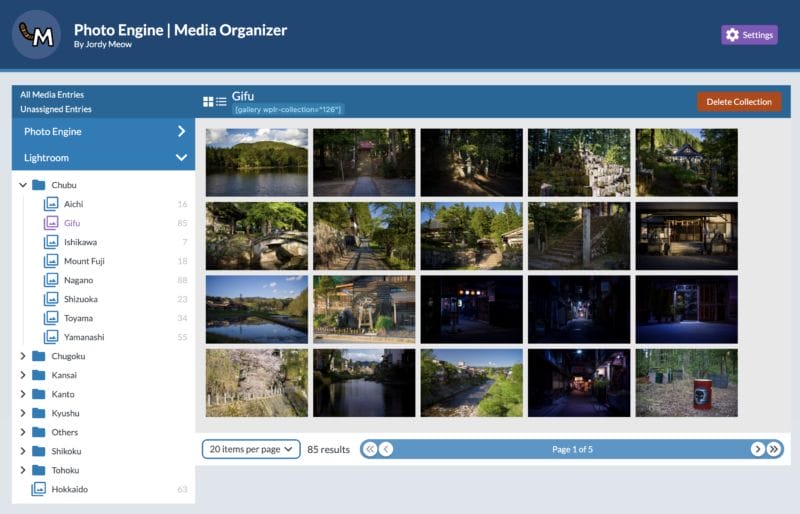Image resolution: width=800 pixels, height=514 pixels.
Task: Collapse the Chubu folder
Action: [23, 185]
